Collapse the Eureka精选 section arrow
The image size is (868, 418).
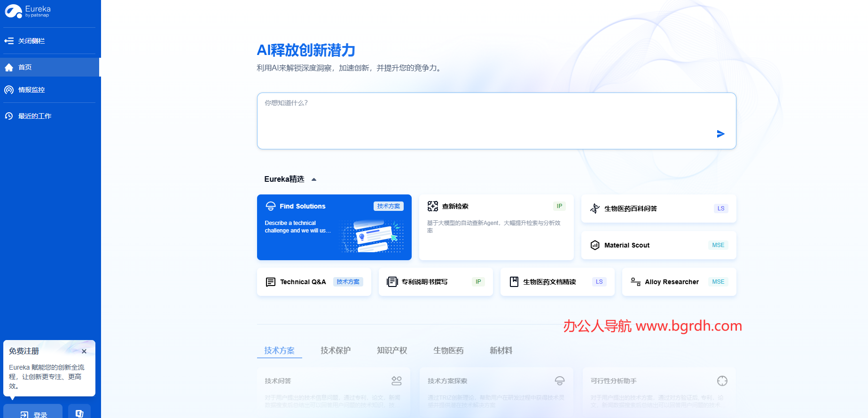(314, 179)
